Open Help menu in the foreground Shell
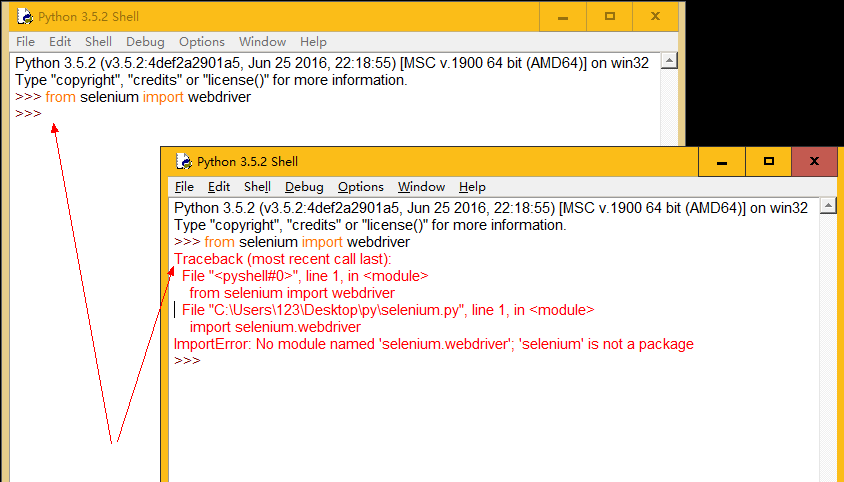844x482 pixels. click(x=472, y=187)
